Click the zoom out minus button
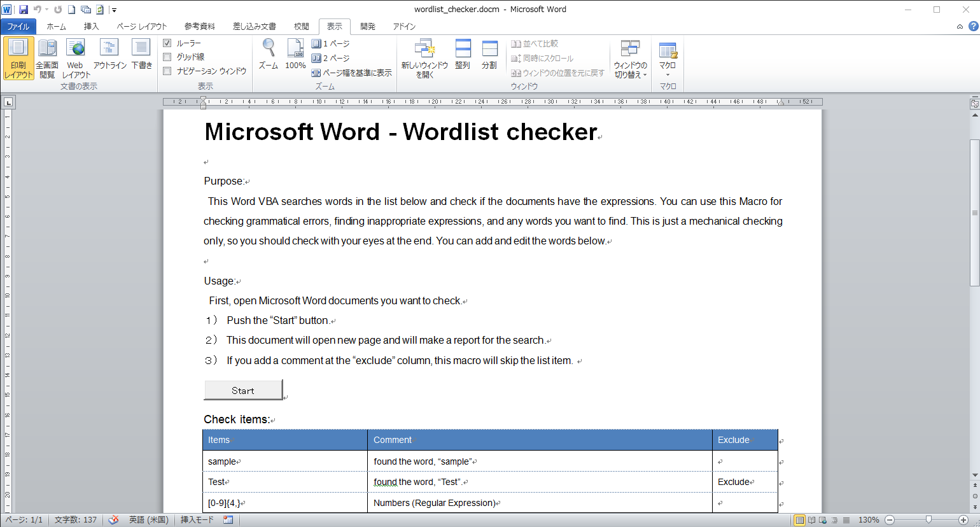This screenshot has height=527, width=980. pos(890,520)
